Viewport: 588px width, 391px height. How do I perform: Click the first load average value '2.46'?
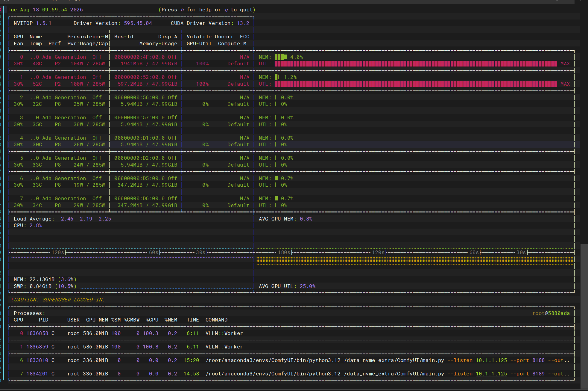(x=67, y=219)
